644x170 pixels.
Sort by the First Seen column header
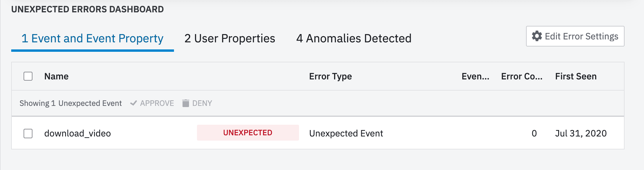pos(576,76)
